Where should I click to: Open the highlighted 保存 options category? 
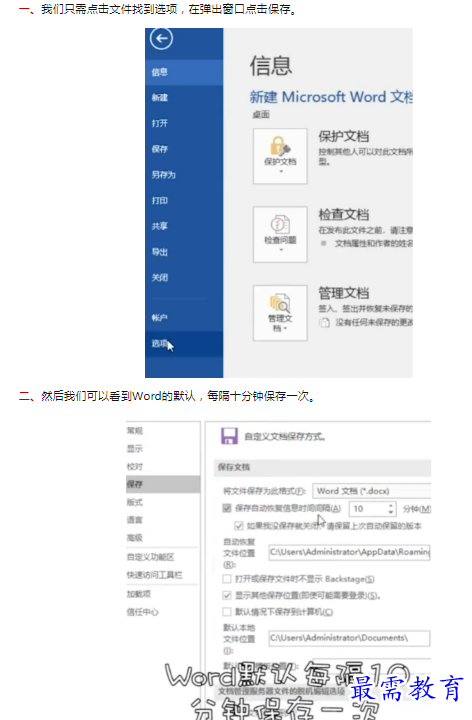(163, 484)
